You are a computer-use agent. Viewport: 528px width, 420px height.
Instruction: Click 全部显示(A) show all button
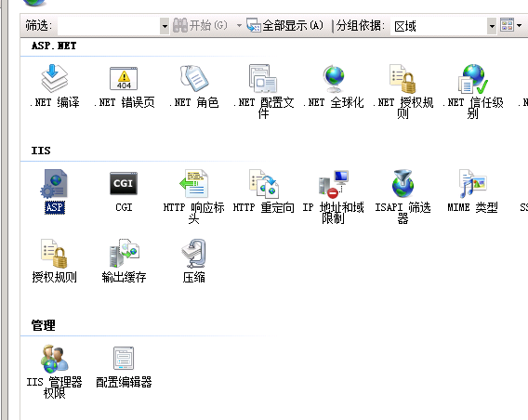click(284, 25)
